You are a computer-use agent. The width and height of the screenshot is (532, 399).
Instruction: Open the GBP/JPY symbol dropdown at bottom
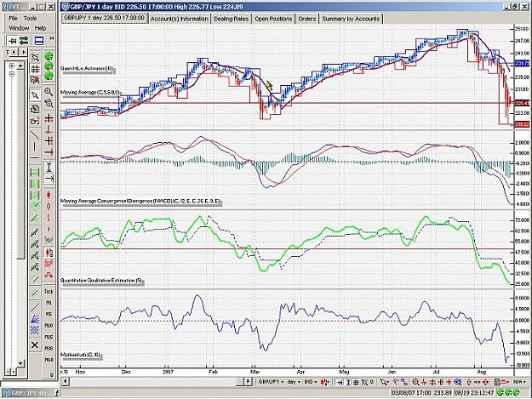pos(271,382)
